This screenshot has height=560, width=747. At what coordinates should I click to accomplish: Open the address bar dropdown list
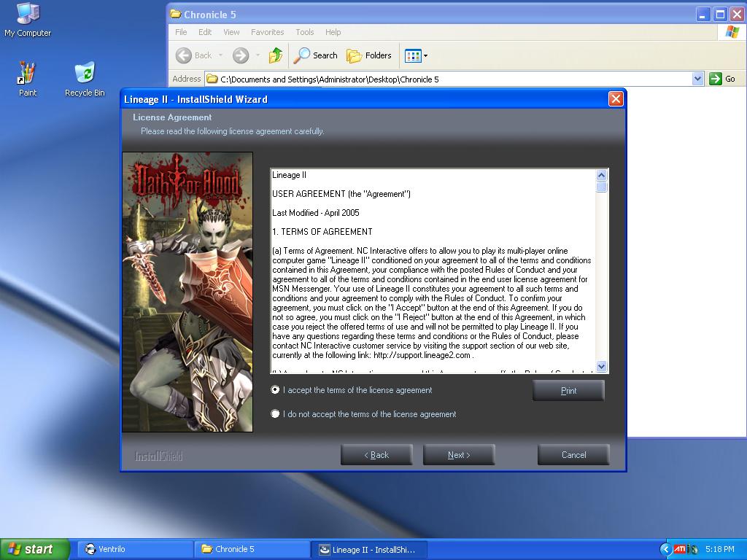[x=697, y=79]
